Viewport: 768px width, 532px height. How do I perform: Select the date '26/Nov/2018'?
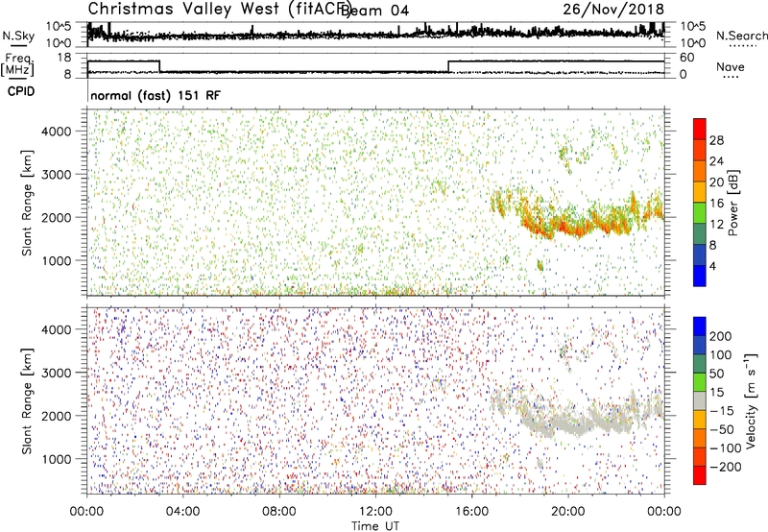coord(613,9)
